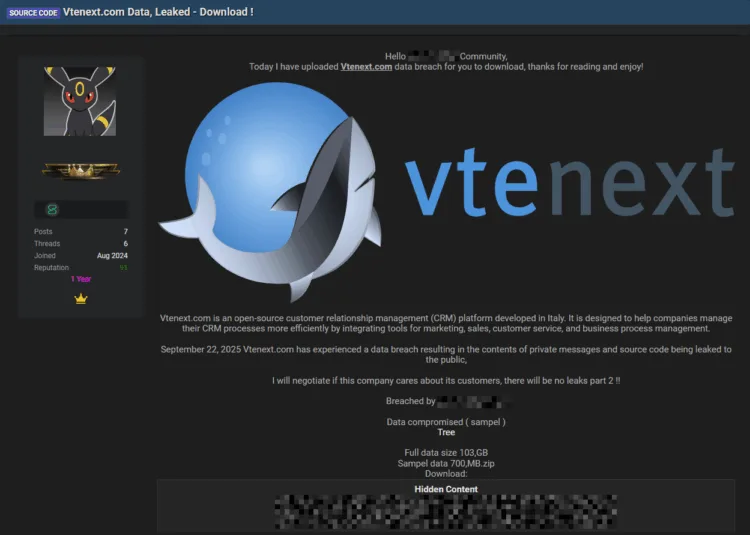Click the green S icon in the username bar
Viewport: 750px width, 535px height.
point(52,209)
